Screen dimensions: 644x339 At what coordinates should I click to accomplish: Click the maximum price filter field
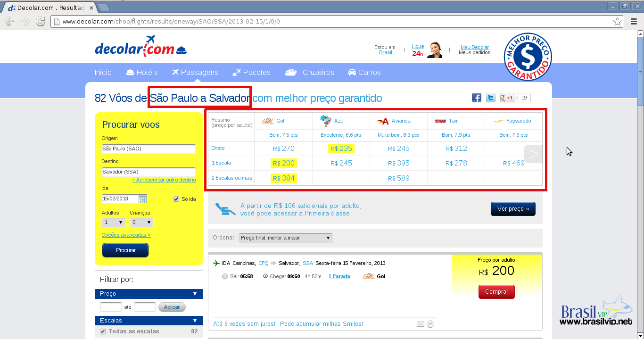pyautogui.click(x=145, y=307)
